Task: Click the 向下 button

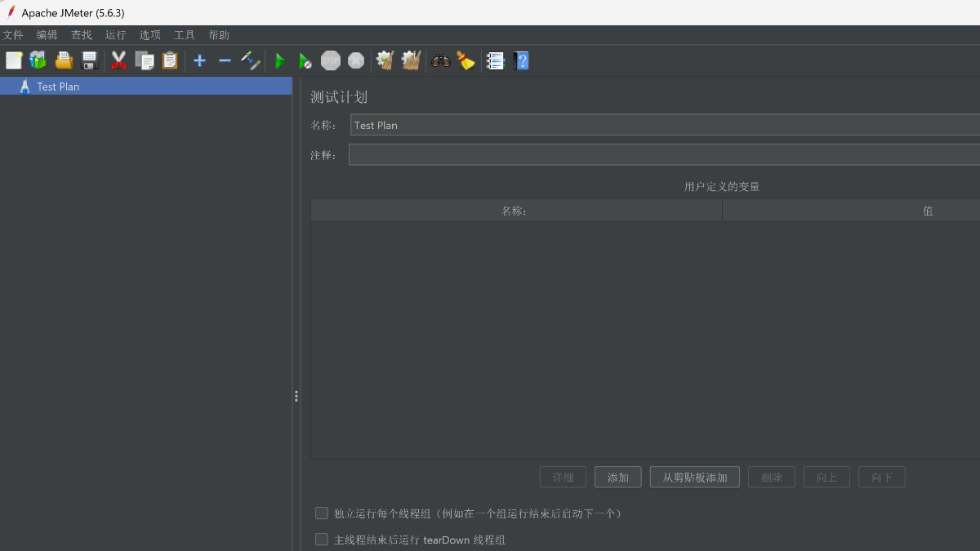Action: (882, 478)
